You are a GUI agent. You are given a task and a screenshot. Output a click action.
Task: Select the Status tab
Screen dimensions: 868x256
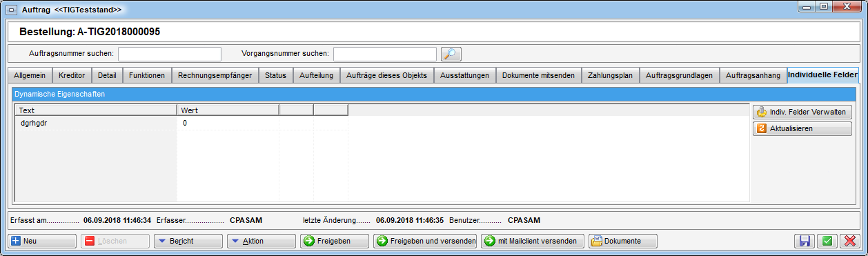276,75
